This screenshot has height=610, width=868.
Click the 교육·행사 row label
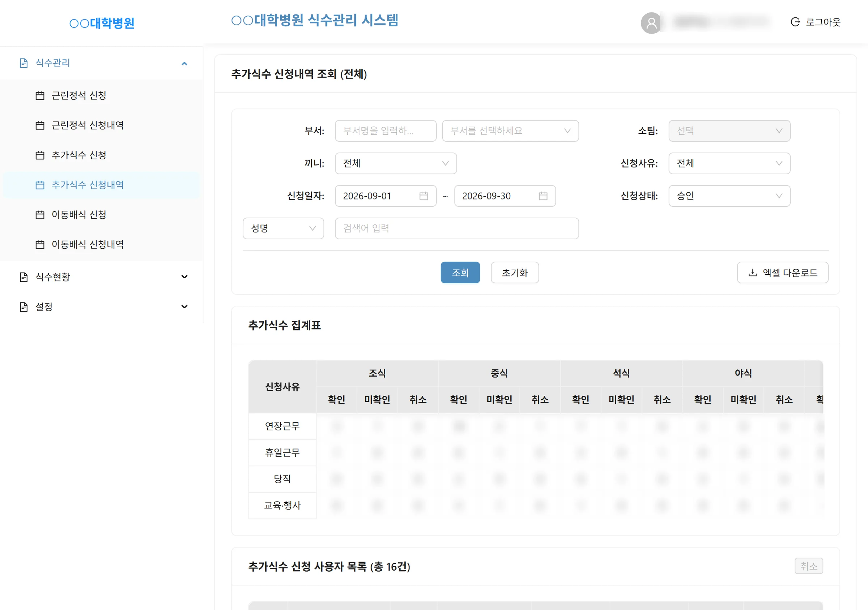(282, 506)
